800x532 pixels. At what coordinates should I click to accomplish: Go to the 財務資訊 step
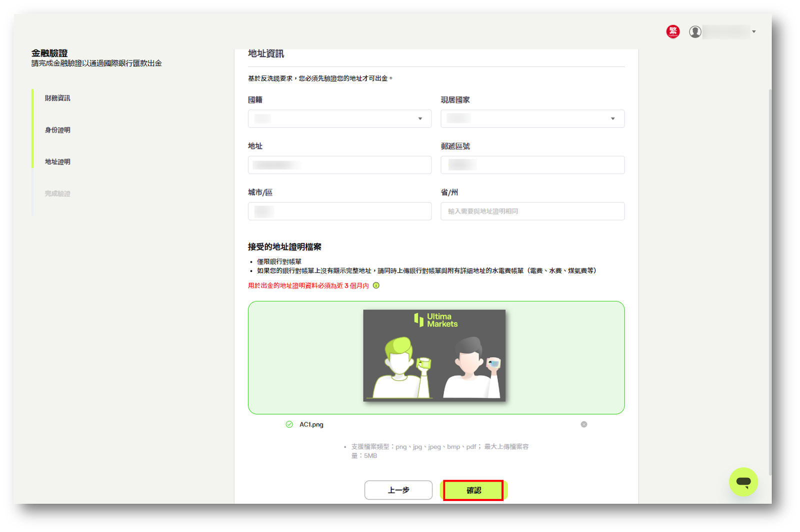[x=56, y=97]
